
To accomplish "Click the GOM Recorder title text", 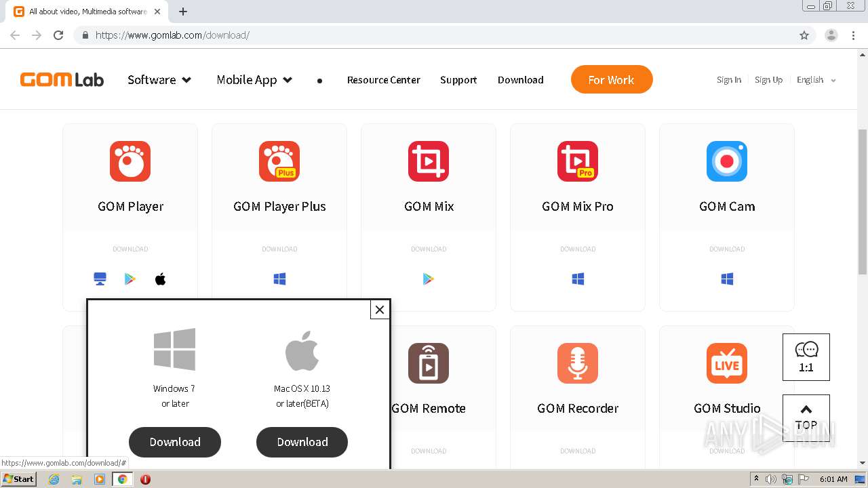I will pos(578,409).
